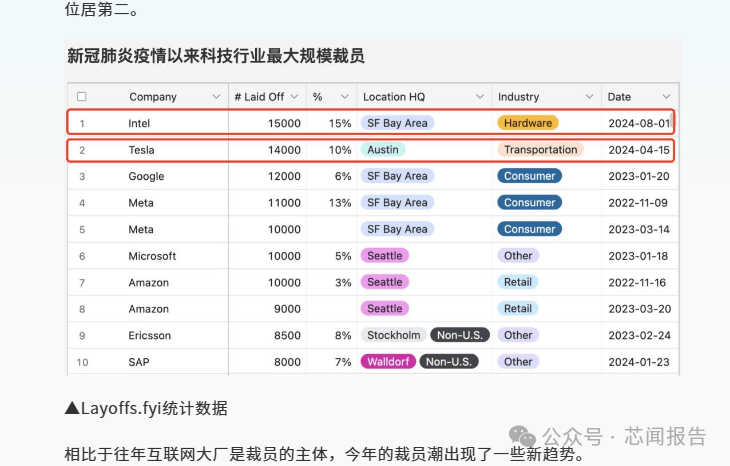
Task: Click the 13% percentage cell
Action: click(x=340, y=203)
